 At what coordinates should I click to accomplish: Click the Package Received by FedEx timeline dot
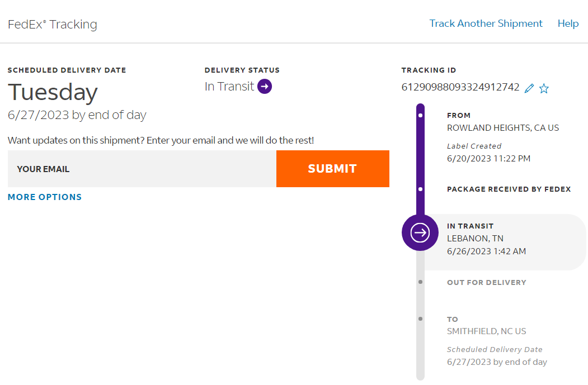click(420, 189)
